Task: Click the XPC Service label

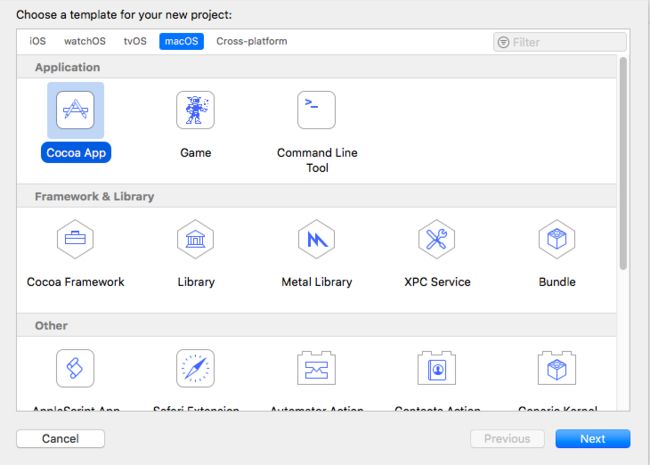Action: pyautogui.click(x=437, y=282)
